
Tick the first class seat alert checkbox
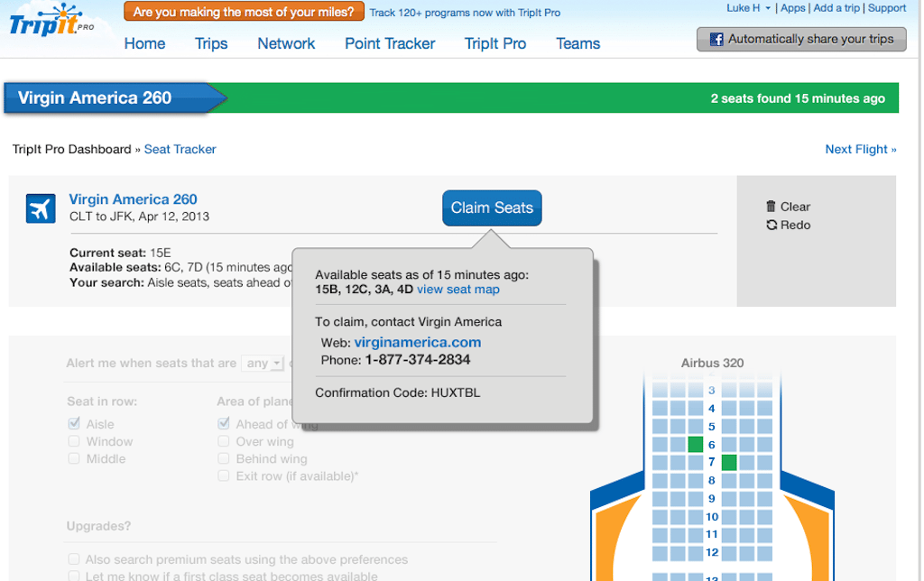pyautogui.click(x=74, y=575)
